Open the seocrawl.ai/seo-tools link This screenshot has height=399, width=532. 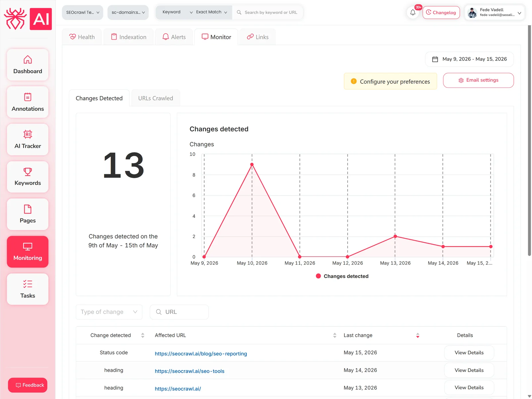coord(190,371)
